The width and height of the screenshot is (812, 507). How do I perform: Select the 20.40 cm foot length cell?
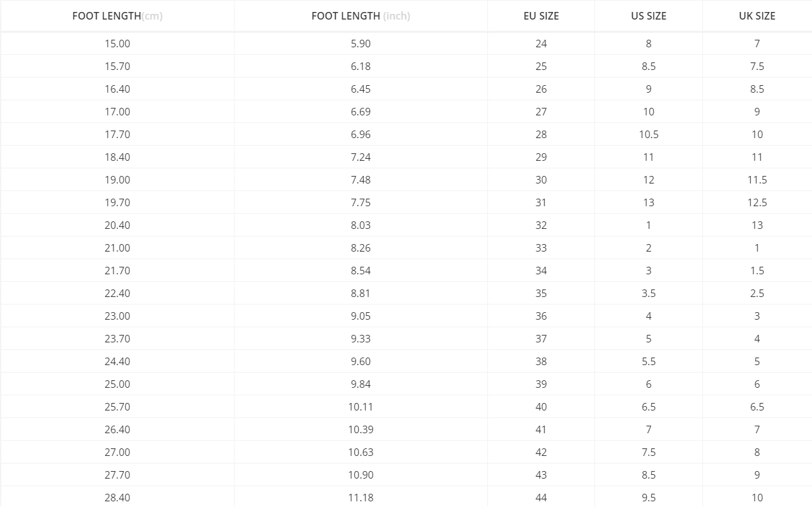click(x=117, y=225)
